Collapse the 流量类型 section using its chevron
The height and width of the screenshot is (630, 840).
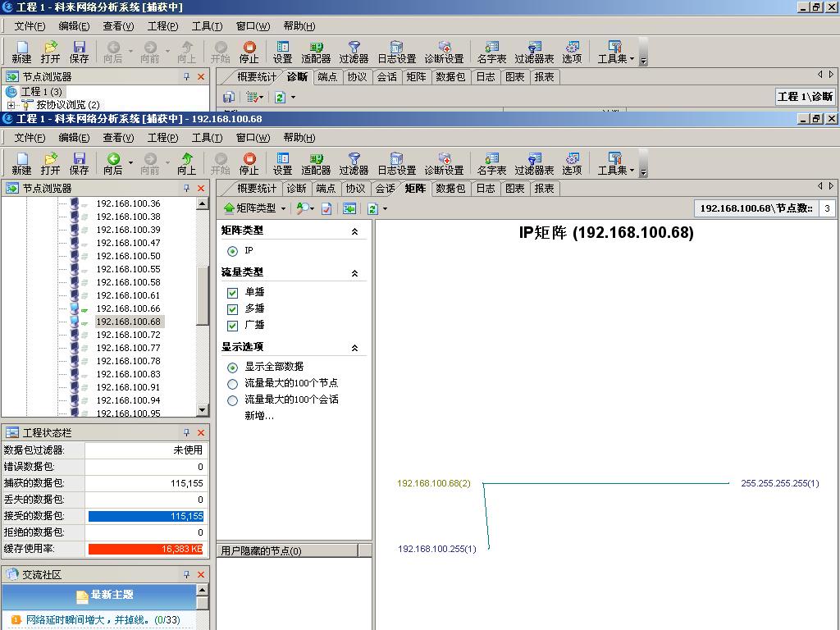pos(354,273)
